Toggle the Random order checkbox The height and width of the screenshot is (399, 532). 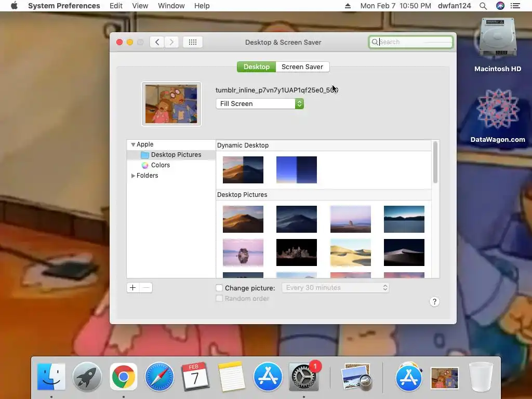click(219, 299)
